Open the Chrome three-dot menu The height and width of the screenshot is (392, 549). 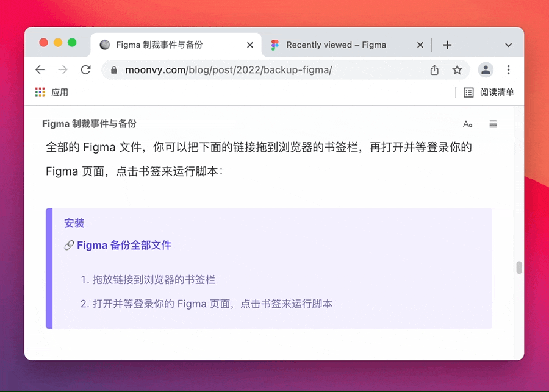[x=508, y=69]
